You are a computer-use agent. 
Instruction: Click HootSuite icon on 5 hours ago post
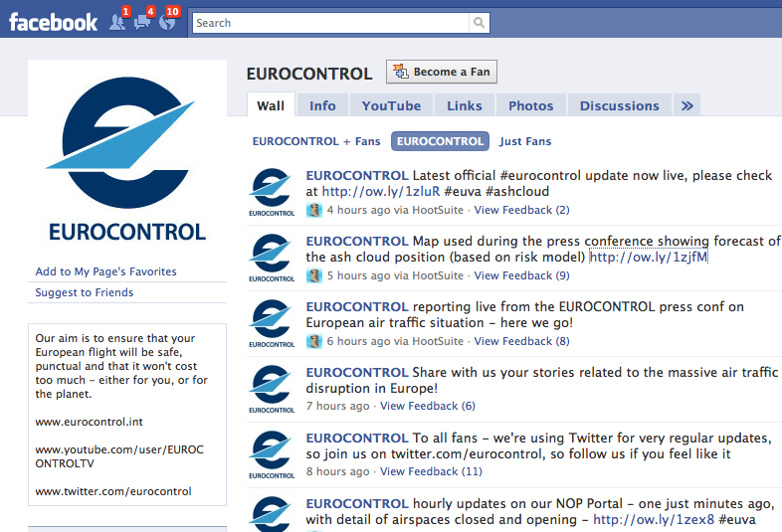coord(314,275)
